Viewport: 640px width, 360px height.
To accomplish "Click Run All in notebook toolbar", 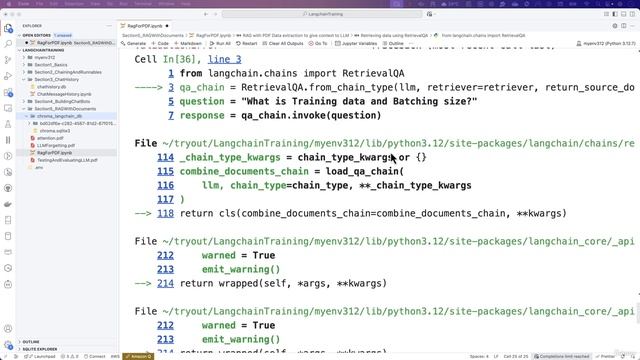I will click(220, 43).
